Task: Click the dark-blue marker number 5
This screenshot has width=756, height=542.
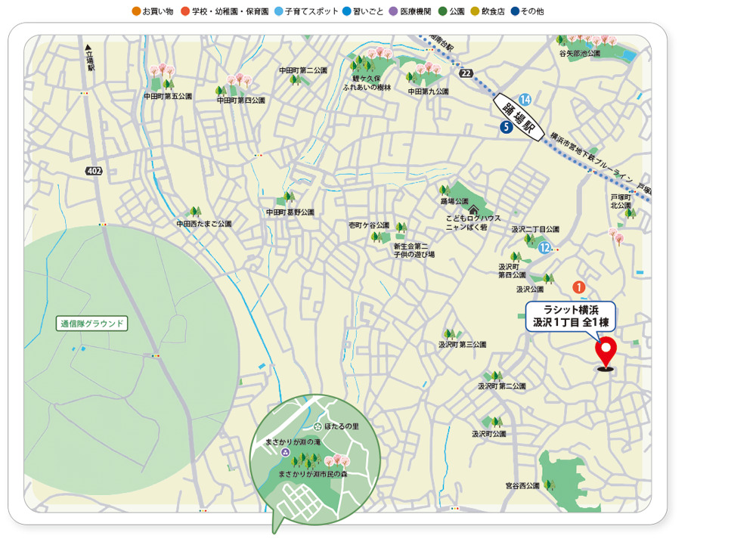Action: tap(506, 127)
